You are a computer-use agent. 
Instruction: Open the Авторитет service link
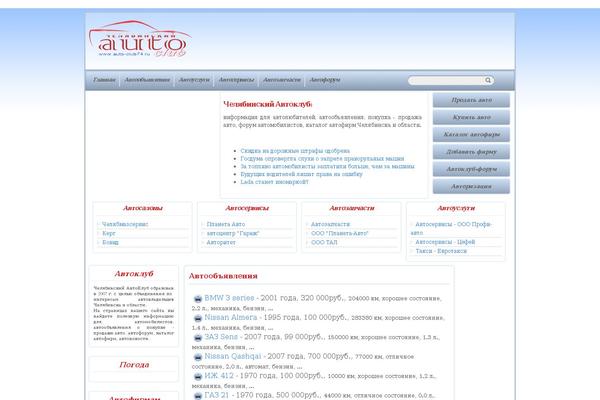pos(221,242)
